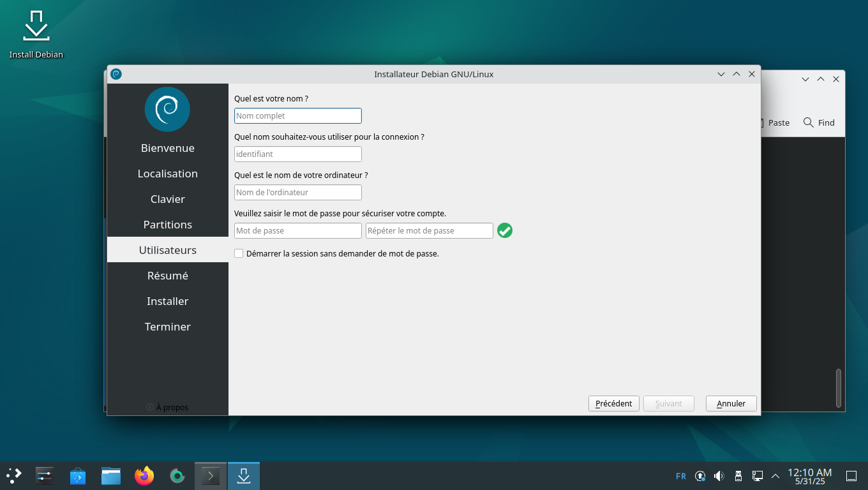Go to the Installer step
Screen dimensions: 868x490
point(168,301)
